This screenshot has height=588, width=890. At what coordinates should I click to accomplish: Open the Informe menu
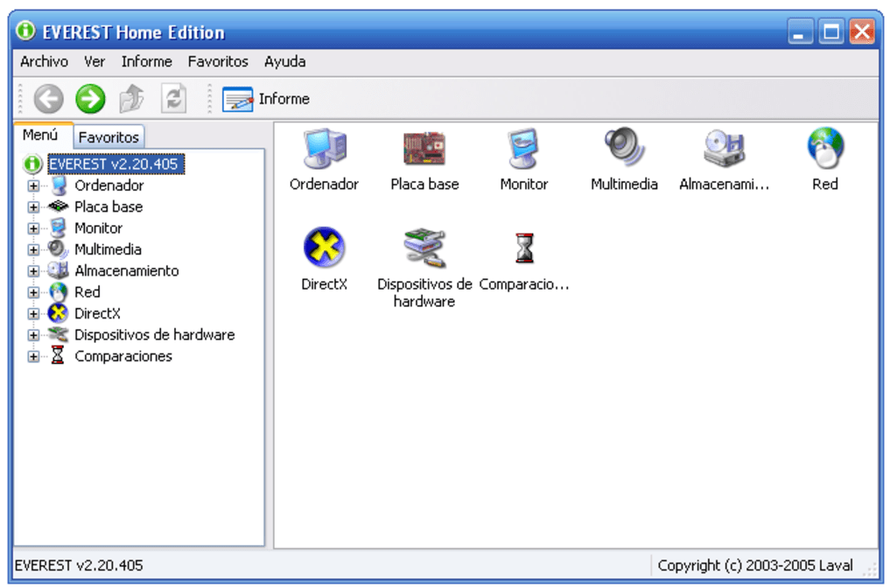(146, 61)
